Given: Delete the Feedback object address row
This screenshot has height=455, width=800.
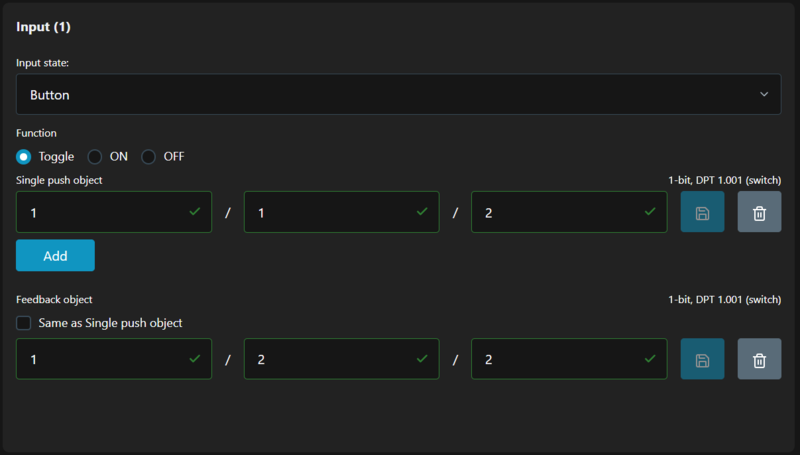Looking at the screenshot, I should [x=759, y=359].
